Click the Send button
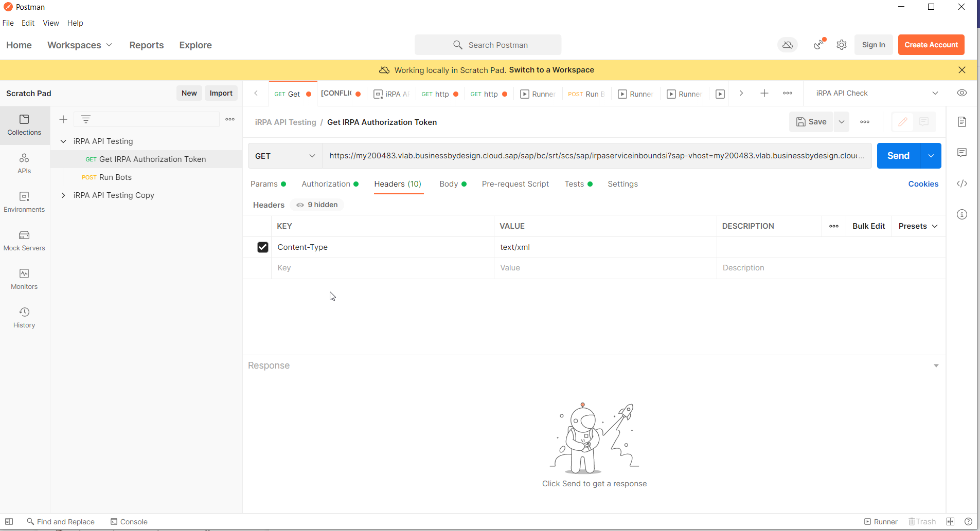The width and height of the screenshot is (980, 531). [898, 156]
